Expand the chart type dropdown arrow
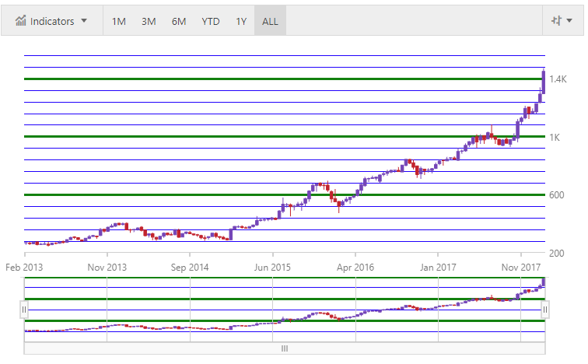 pos(570,21)
